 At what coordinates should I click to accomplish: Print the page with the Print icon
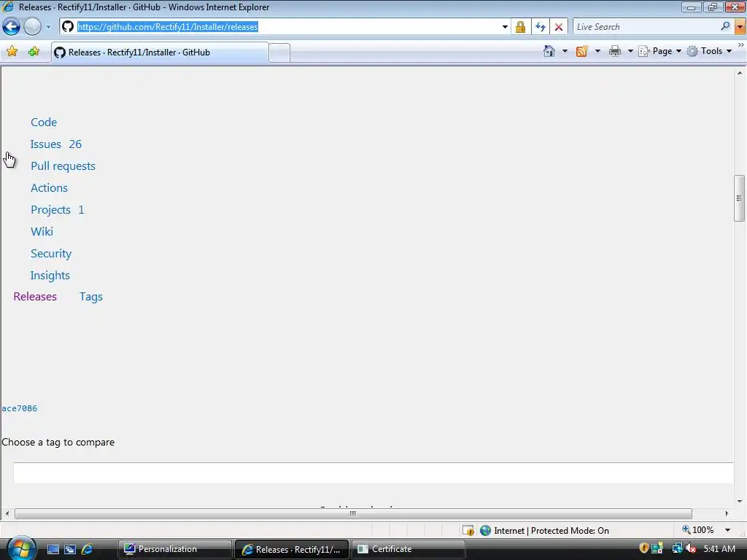pos(614,51)
